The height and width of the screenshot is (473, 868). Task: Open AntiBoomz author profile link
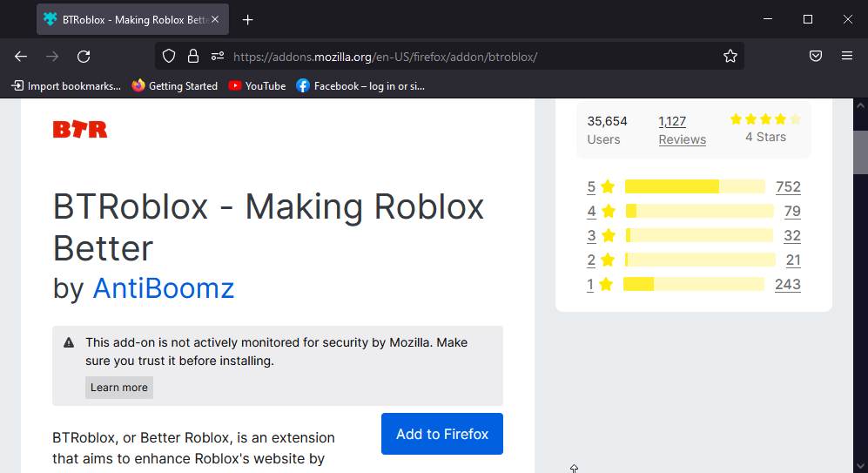164,288
